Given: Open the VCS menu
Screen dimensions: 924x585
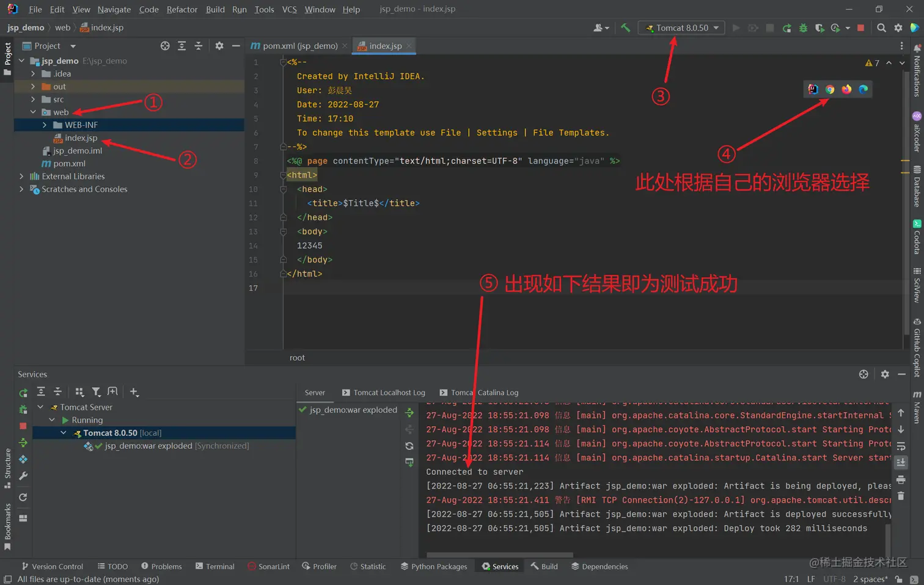Looking at the screenshot, I should (290, 9).
